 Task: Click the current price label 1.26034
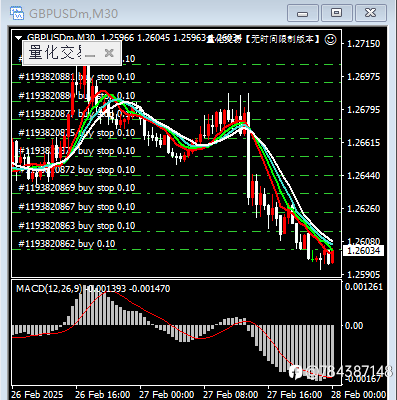[x=363, y=250]
